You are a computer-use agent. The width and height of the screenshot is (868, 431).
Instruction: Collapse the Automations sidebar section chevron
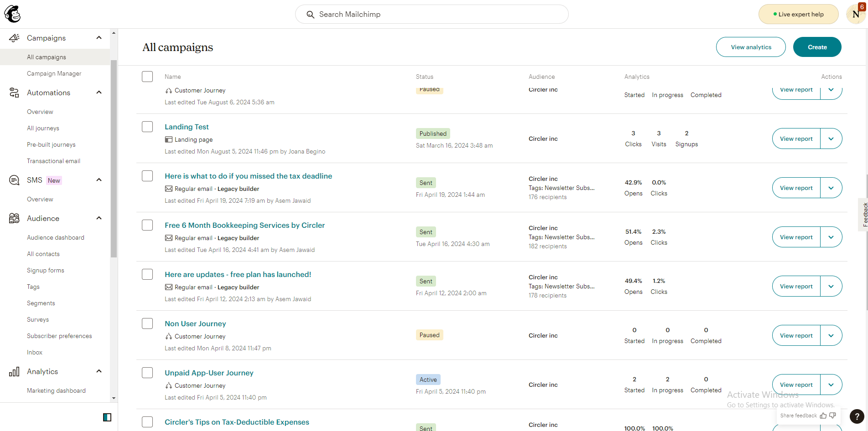[x=99, y=92]
